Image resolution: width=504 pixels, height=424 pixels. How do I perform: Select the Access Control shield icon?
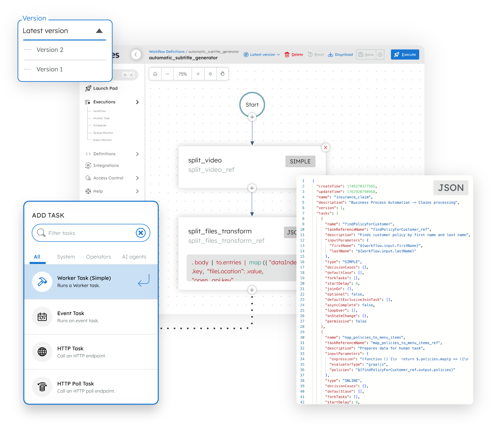(x=88, y=178)
